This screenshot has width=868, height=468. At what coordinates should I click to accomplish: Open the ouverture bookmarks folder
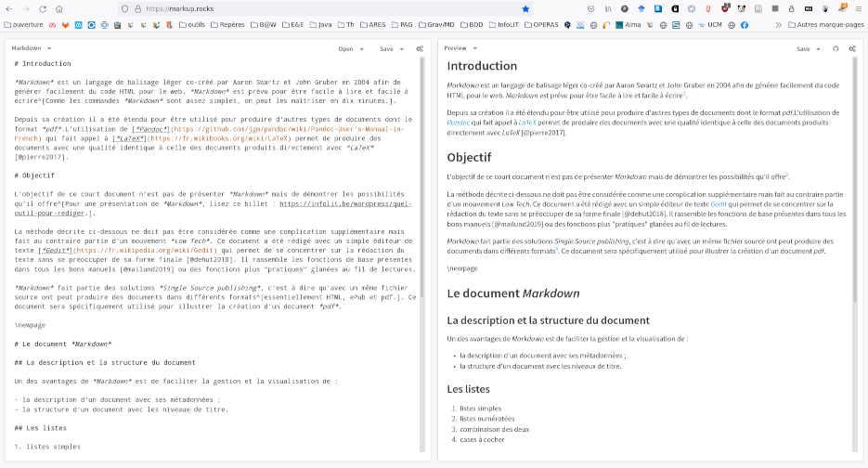coord(23,25)
